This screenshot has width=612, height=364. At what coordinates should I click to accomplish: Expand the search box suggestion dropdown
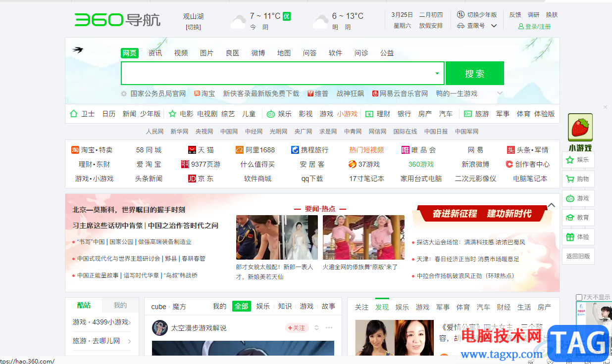(x=437, y=73)
